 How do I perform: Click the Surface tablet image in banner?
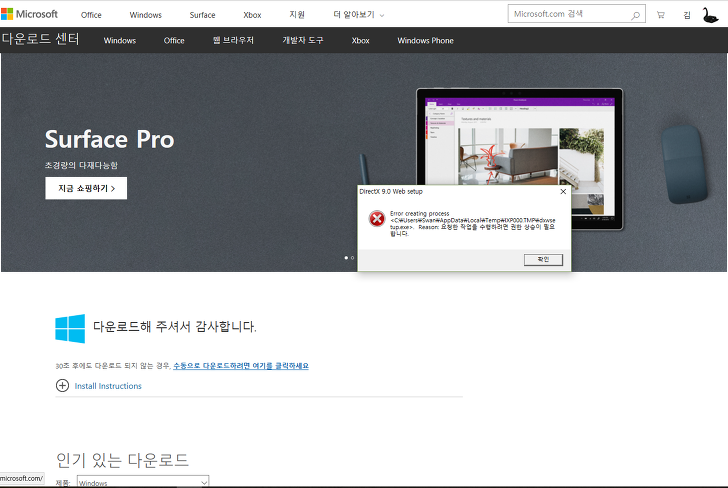tap(519, 158)
